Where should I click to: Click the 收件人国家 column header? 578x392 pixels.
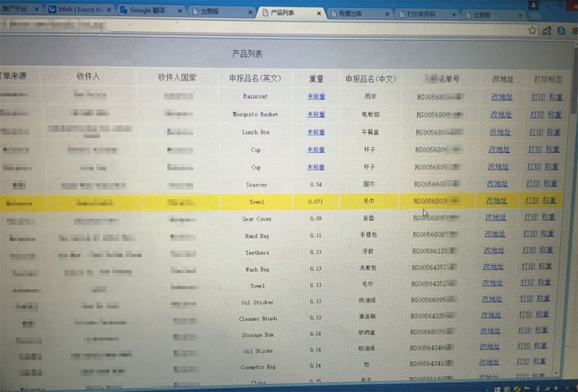pyautogui.click(x=177, y=77)
